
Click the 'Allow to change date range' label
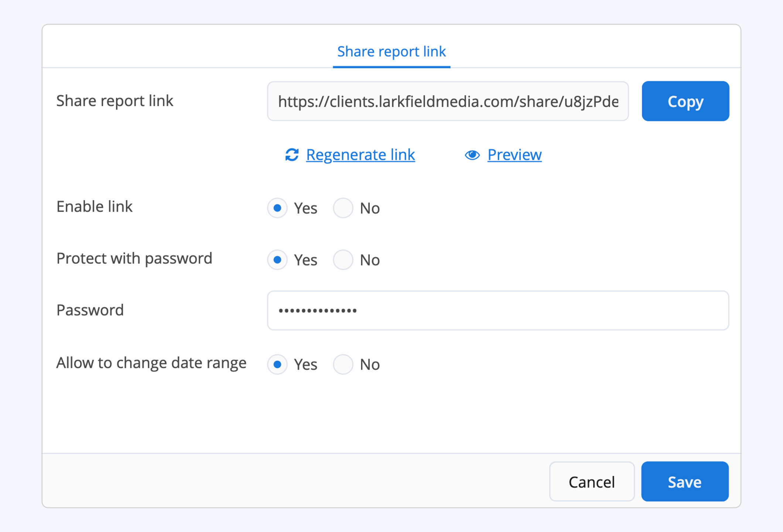point(151,363)
